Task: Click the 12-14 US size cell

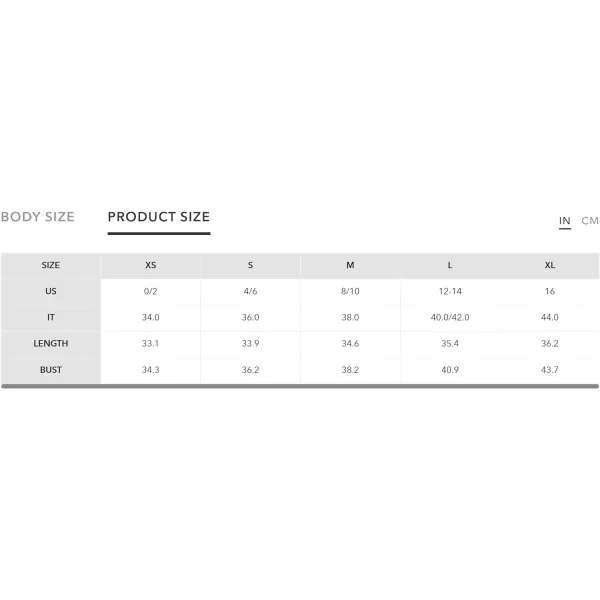Action: coord(450,291)
